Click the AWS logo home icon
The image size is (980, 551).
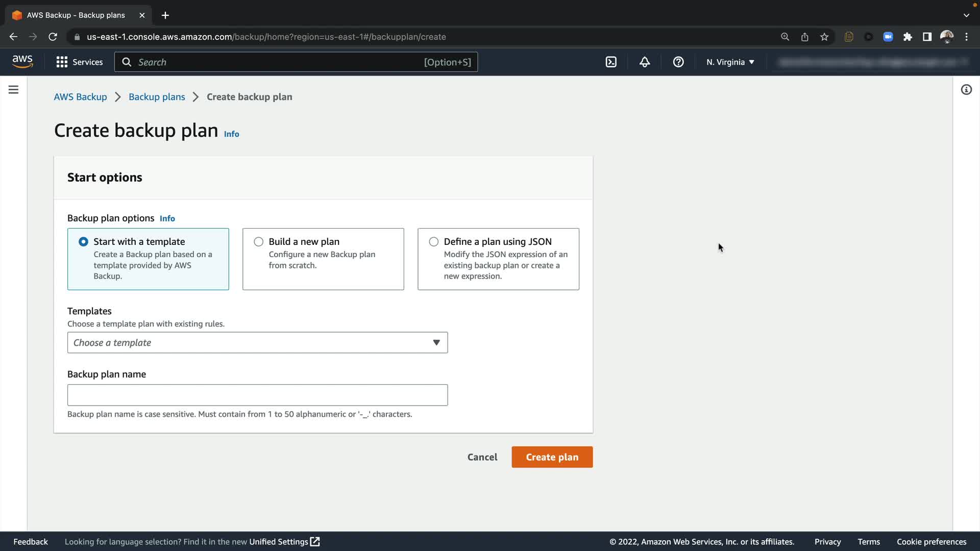(22, 62)
